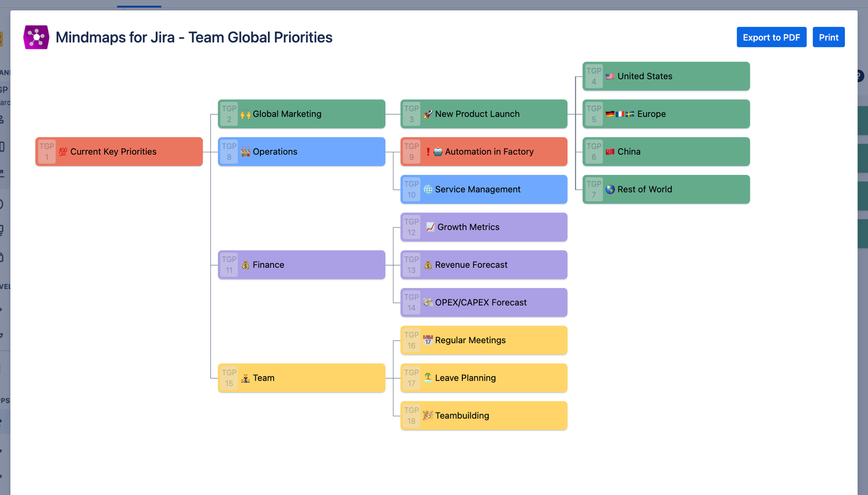Viewport: 868px width, 495px height.
Task: Click the Print button
Action: tap(828, 37)
